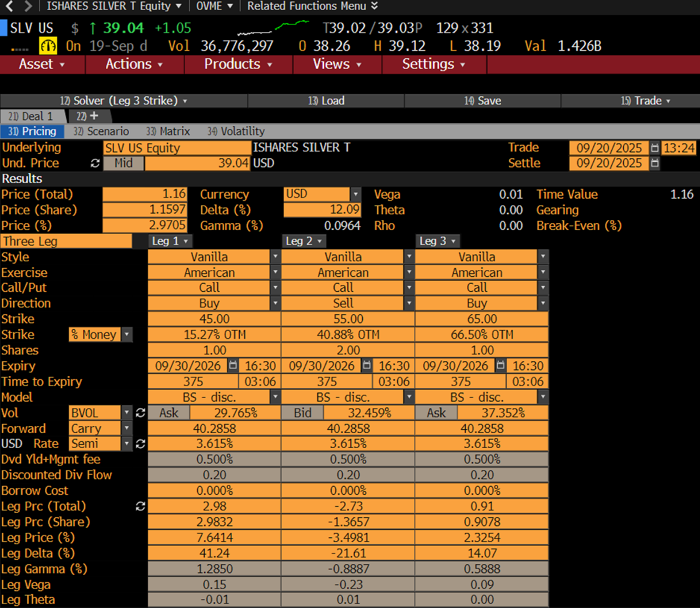This screenshot has height=608, width=700.
Task: Open the USD Rate Semi dropdown
Action: [127, 443]
